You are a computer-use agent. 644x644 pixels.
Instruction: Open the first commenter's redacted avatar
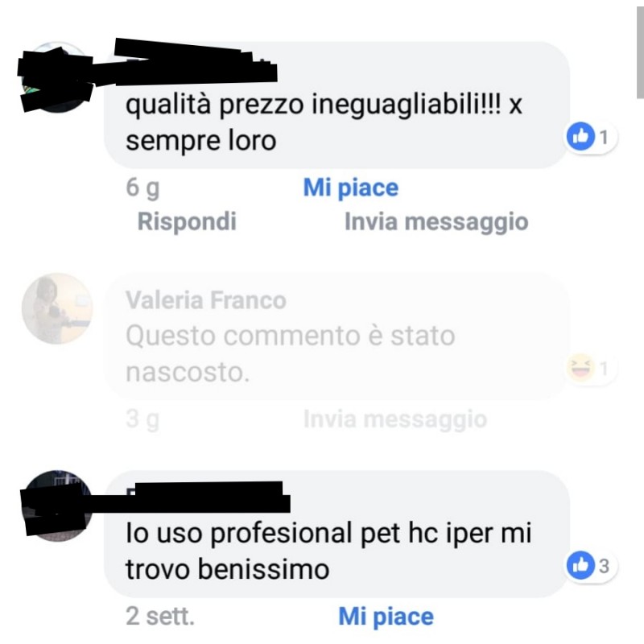pyautogui.click(x=56, y=78)
